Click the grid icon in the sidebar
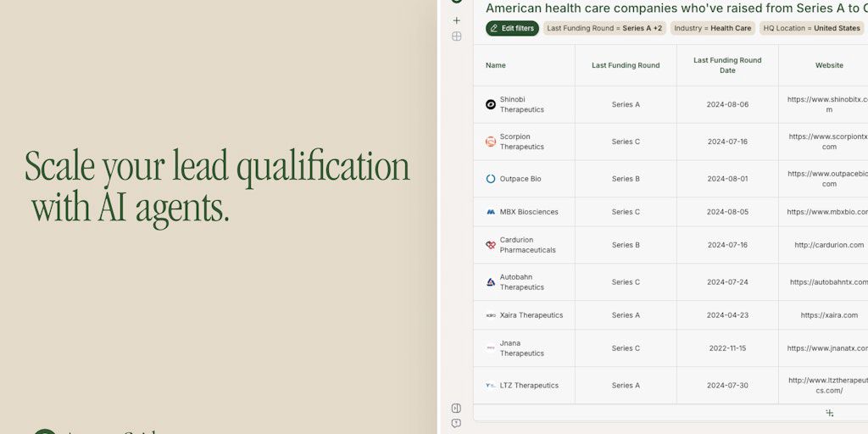This screenshot has width=868, height=434. pos(457,36)
